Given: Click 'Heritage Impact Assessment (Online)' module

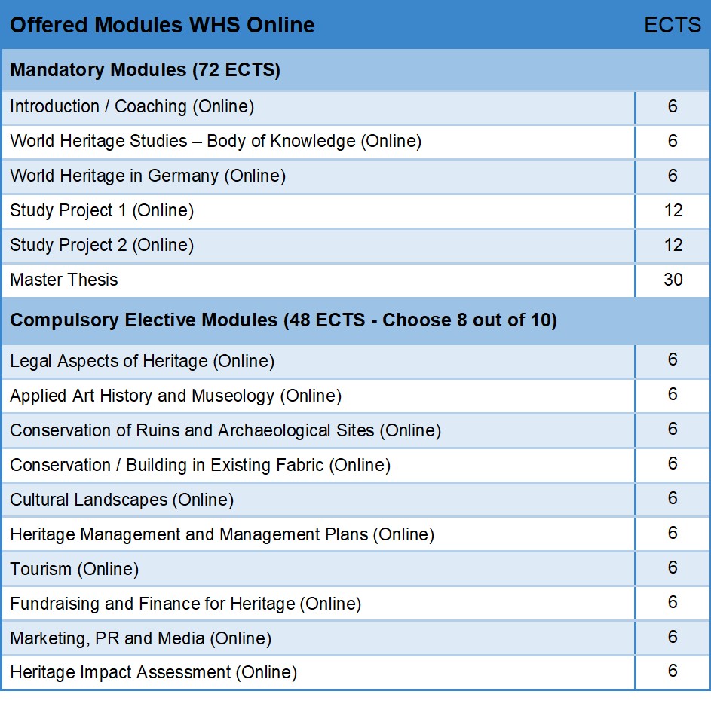Looking at the screenshot, I should pos(153,673).
